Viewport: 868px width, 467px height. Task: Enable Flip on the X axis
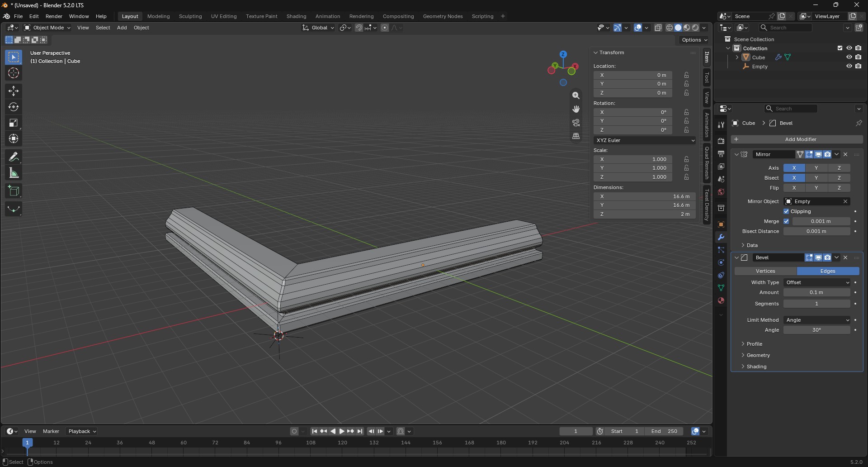(794, 188)
